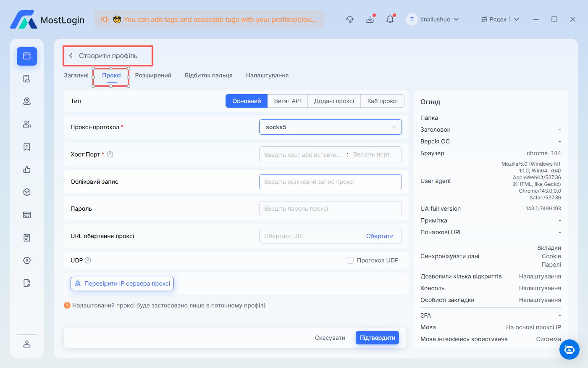588x368 pixels.
Task: Open the tinaliushuo account dropdown
Action: click(433, 19)
